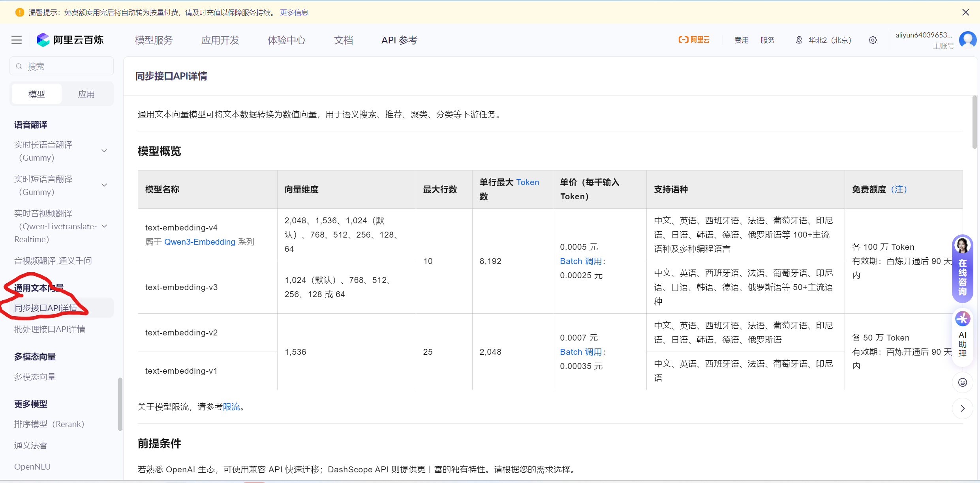The image size is (980, 483).
Task: Switch sidebar to the 模型 toggle
Action: (x=37, y=94)
